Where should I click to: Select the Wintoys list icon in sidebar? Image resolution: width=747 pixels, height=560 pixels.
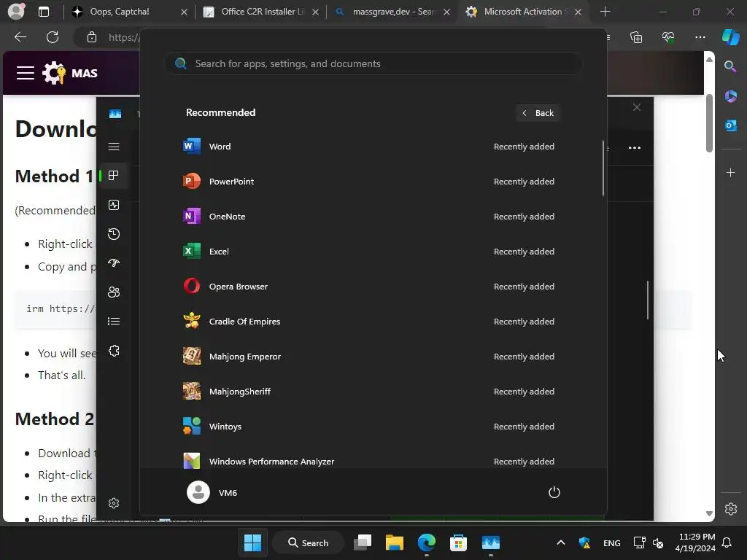point(114,321)
